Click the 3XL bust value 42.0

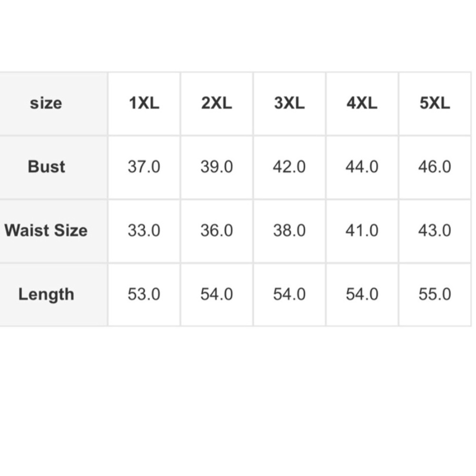(289, 167)
